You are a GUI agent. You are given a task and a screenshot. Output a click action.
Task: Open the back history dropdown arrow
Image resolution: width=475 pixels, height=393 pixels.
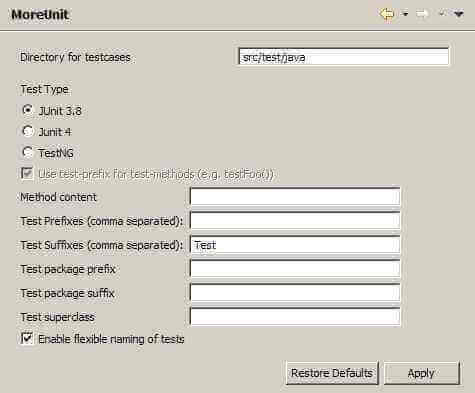pyautogui.click(x=405, y=14)
